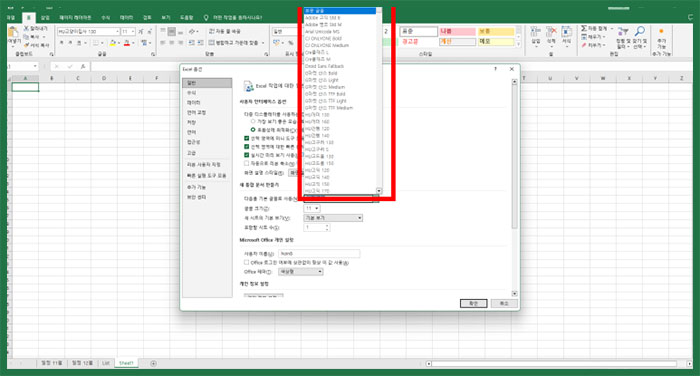The image size is (700, 376).
Task: Open the ribbon font name dropdown
Action: [x=117, y=31]
